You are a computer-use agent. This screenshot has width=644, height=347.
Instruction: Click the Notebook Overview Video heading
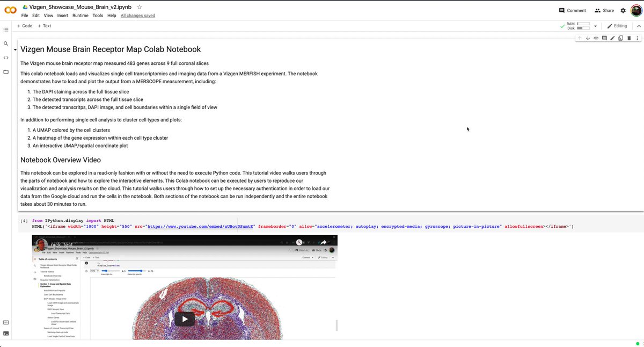61,160
